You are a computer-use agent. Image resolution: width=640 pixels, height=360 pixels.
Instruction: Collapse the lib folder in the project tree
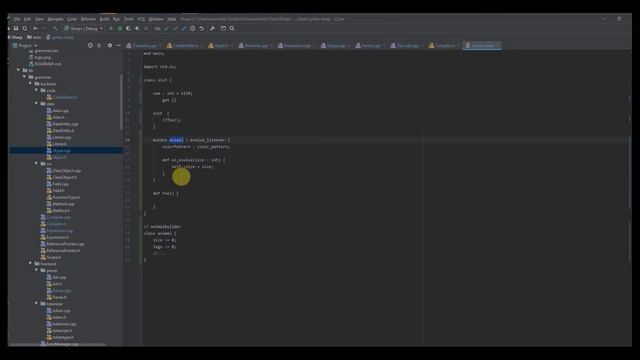[x=18, y=71]
